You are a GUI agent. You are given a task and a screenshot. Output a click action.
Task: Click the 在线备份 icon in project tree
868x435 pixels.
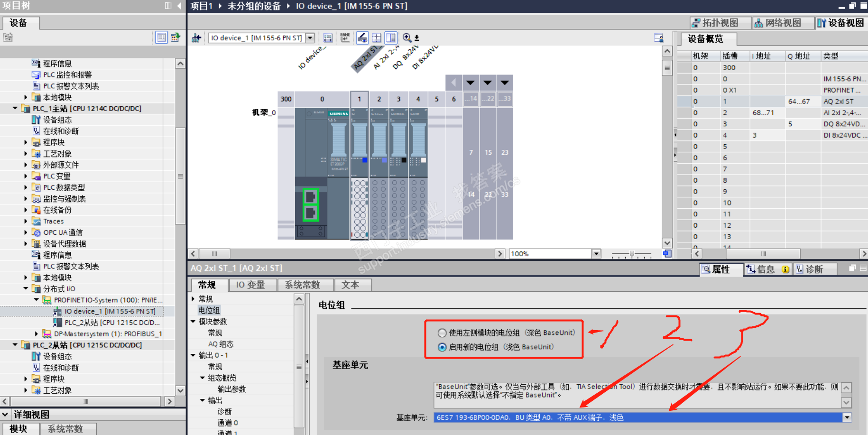tap(36, 210)
